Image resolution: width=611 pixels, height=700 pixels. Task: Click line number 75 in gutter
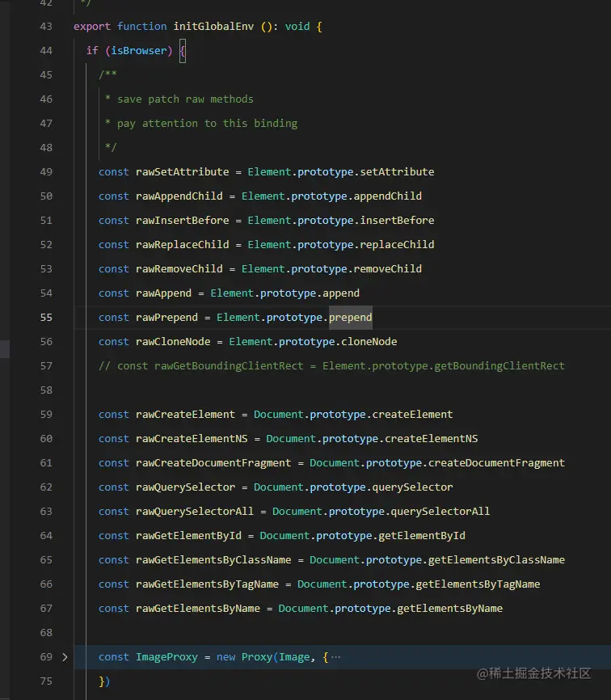46,681
